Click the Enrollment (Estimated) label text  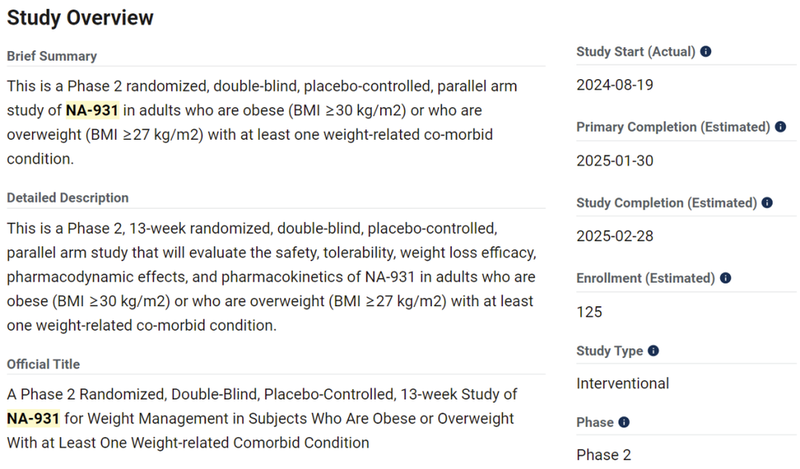pos(645,278)
